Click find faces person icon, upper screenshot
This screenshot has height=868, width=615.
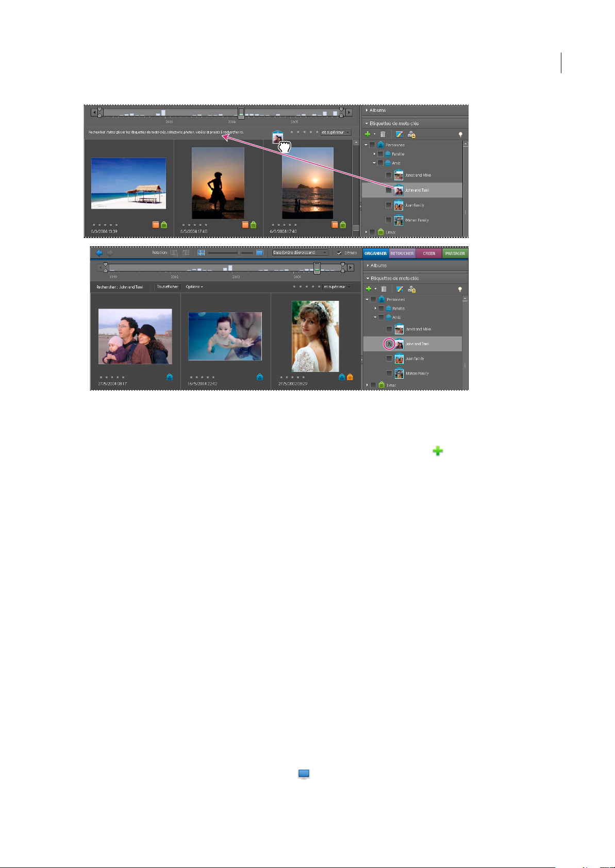point(411,134)
